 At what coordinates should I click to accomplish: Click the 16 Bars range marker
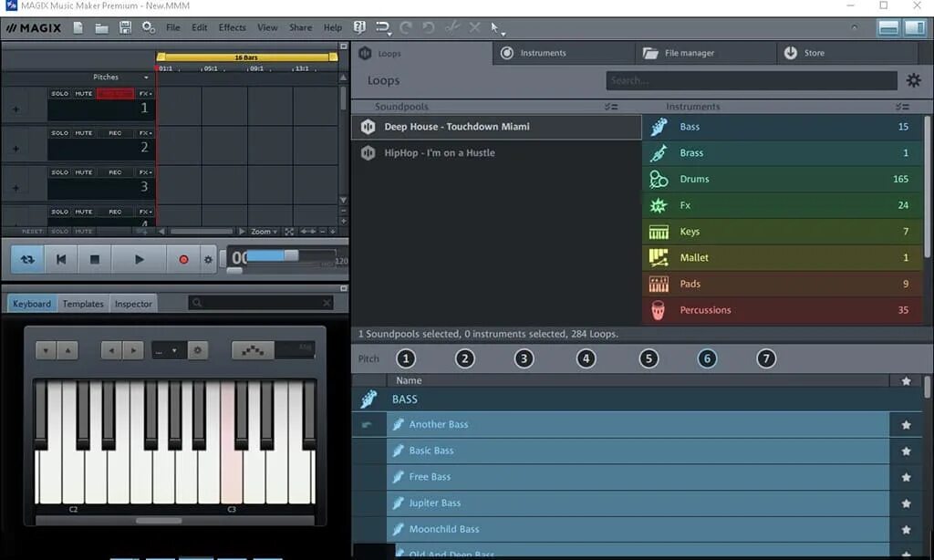(x=246, y=57)
